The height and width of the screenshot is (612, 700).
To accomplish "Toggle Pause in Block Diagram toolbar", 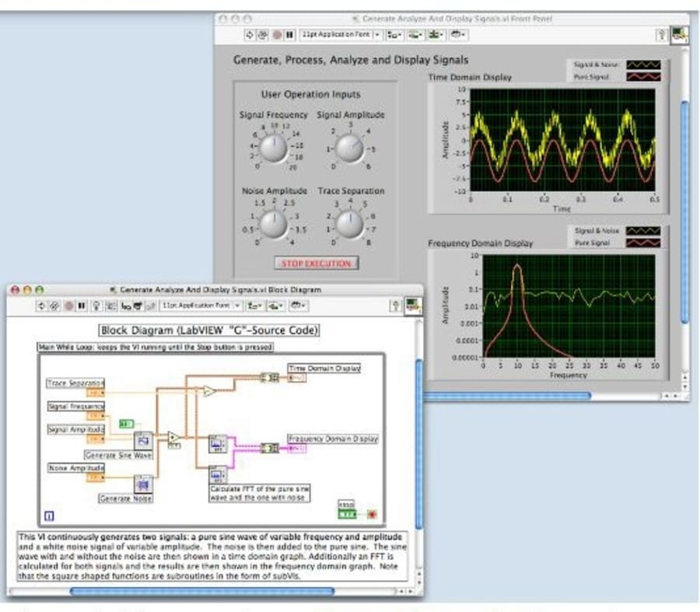I will tap(82, 306).
